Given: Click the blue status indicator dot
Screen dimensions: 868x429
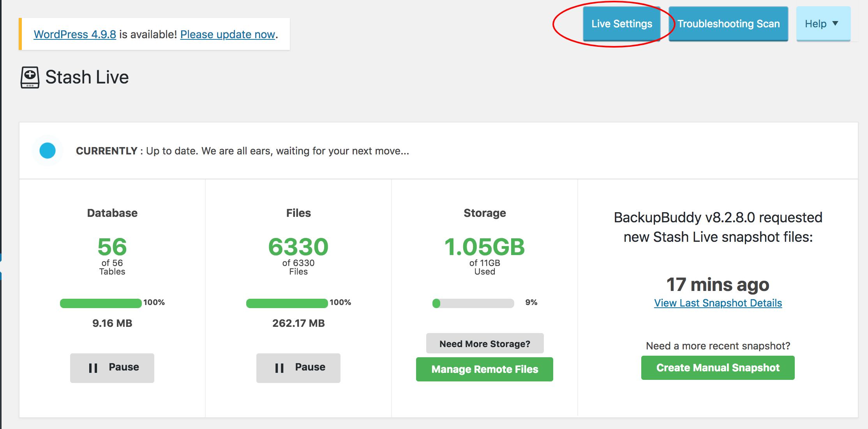Looking at the screenshot, I should click(x=48, y=151).
